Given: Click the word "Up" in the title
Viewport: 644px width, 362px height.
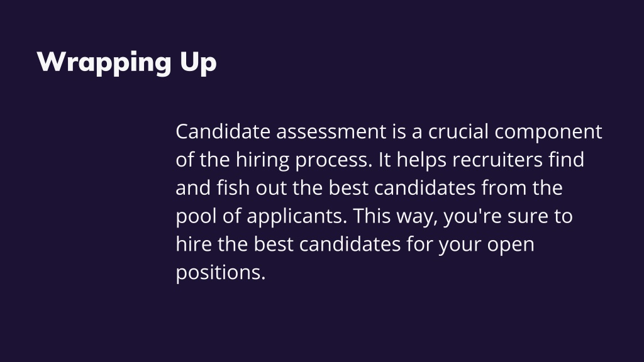Looking at the screenshot, I should click(x=198, y=62).
